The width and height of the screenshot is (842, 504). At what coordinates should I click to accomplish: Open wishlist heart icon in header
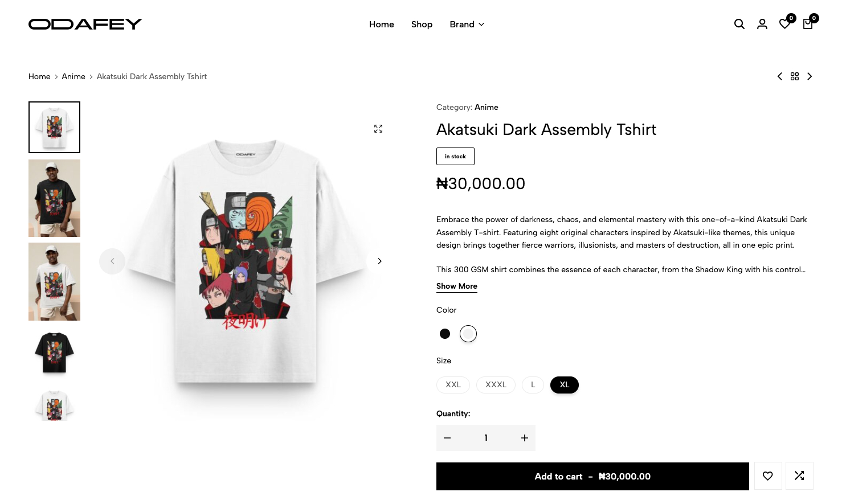pos(784,24)
